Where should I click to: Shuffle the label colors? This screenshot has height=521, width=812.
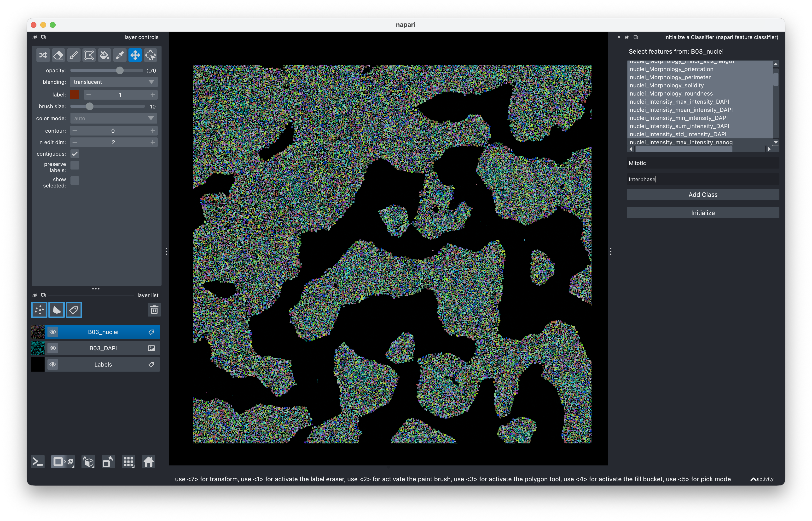(43, 55)
